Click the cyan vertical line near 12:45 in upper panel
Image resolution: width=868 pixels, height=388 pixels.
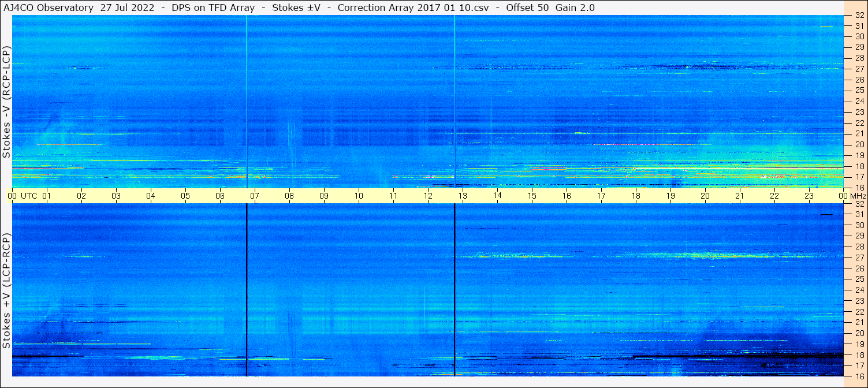455,102
